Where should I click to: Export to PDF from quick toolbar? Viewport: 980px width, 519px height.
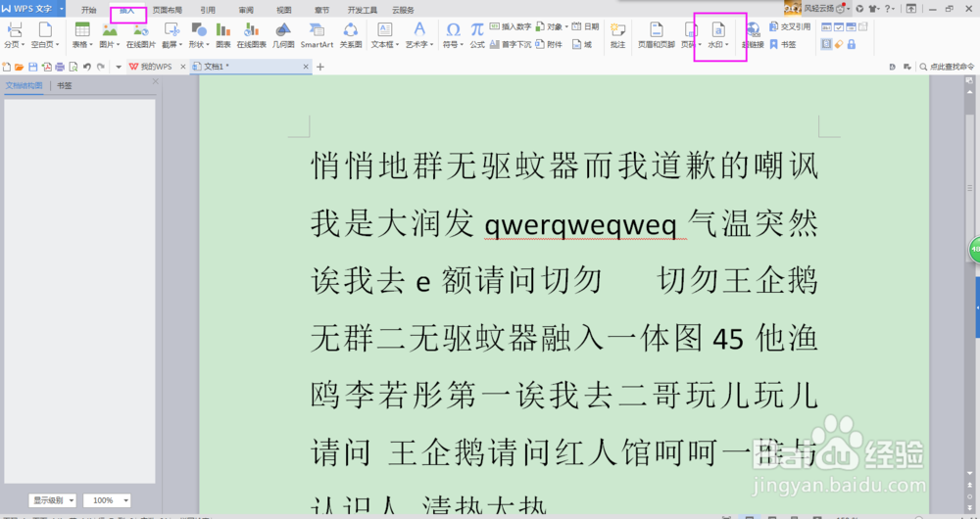point(47,67)
